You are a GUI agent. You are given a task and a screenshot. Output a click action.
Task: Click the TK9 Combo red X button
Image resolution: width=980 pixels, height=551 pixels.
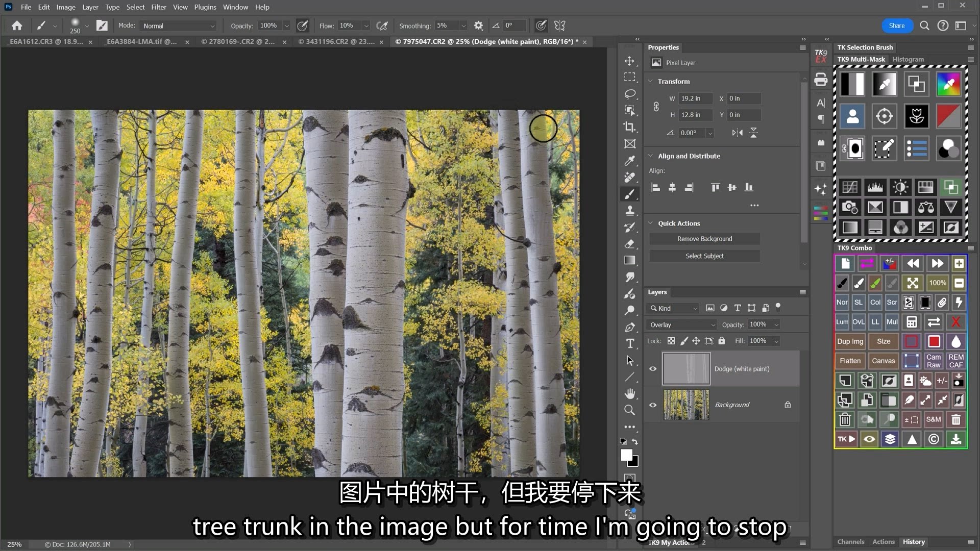click(956, 322)
